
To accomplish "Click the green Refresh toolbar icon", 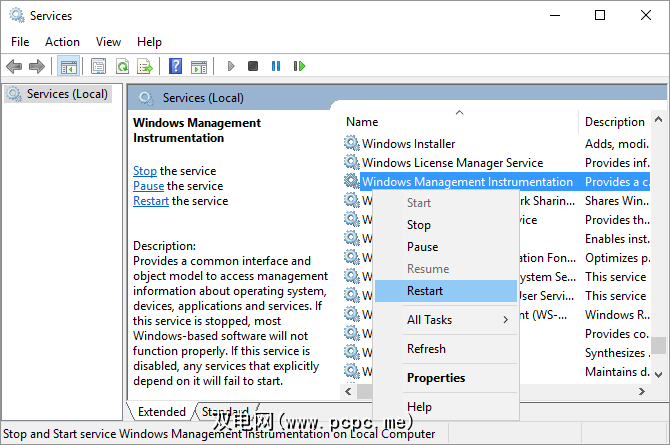I will pos(122,66).
